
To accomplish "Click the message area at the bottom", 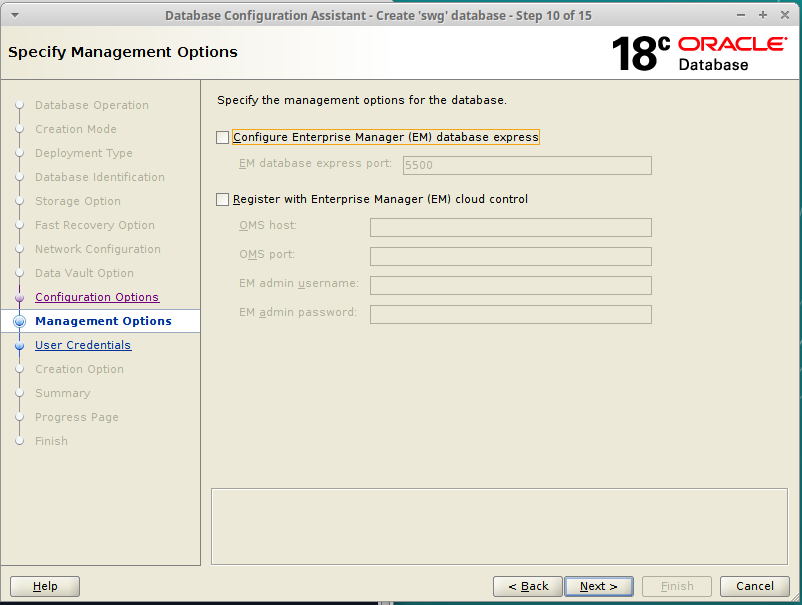I will (499, 526).
